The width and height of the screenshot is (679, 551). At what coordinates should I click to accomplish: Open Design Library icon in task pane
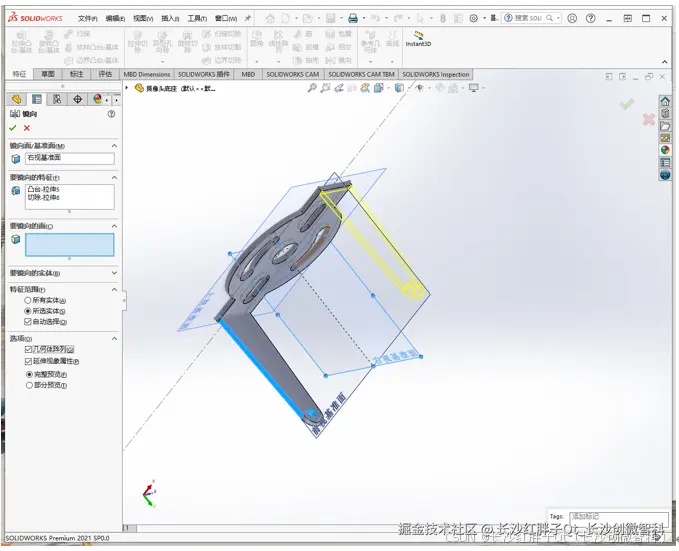coord(666,113)
